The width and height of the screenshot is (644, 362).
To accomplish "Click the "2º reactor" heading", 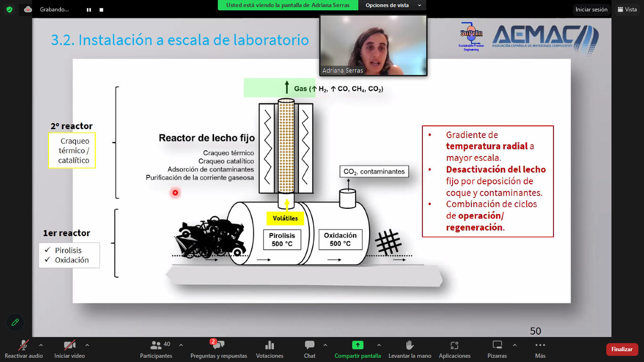I will coord(72,126).
